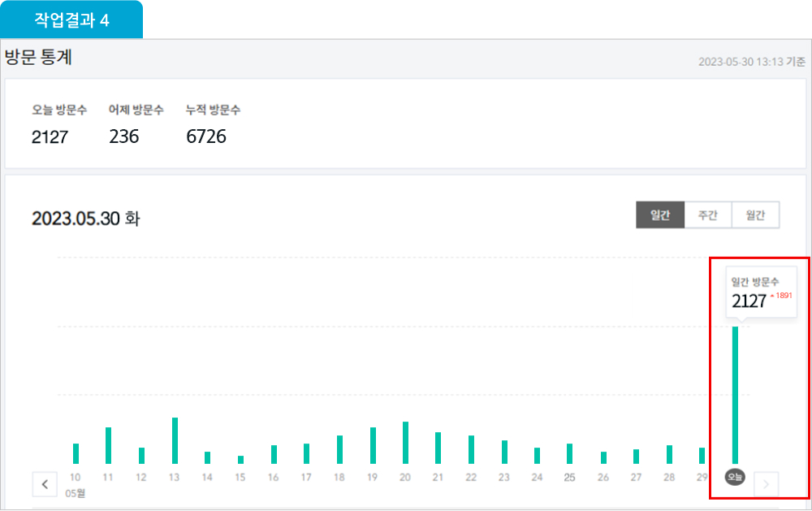Select the bar for day 13
The width and height of the screenshot is (812, 511).
[x=175, y=440]
